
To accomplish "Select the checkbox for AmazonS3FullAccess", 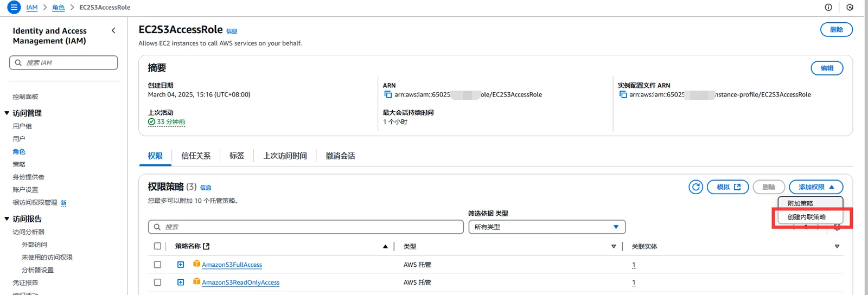I will pyautogui.click(x=157, y=265).
